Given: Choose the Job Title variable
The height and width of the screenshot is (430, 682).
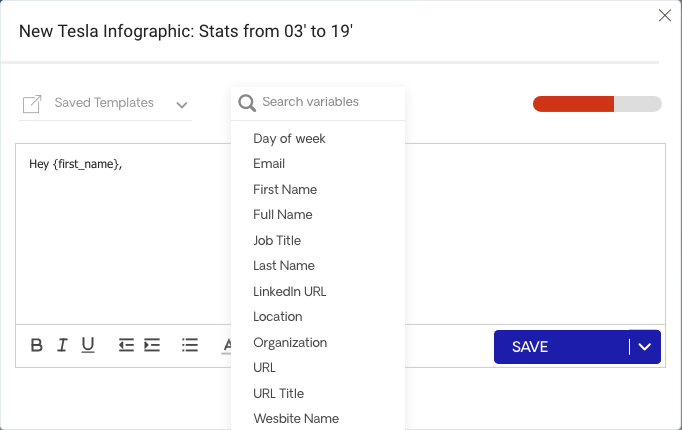Looking at the screenshot, I should tap(277, 240).
